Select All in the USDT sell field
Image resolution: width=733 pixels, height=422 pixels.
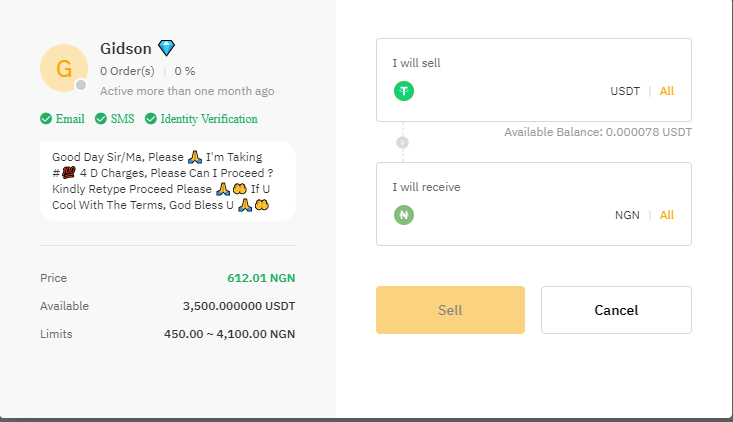(x=667, y=91)
